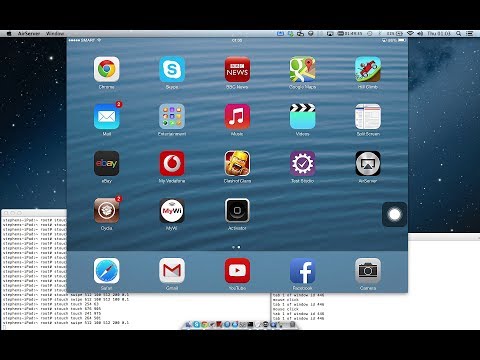The height and width of the screenshot is (360, 480).
Task: Click the Mac battery status in the menu bar
Action: [395, 34]
